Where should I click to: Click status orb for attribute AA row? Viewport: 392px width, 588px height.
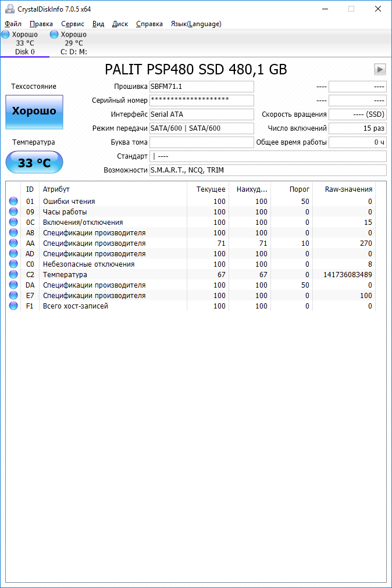pos(13,243)
